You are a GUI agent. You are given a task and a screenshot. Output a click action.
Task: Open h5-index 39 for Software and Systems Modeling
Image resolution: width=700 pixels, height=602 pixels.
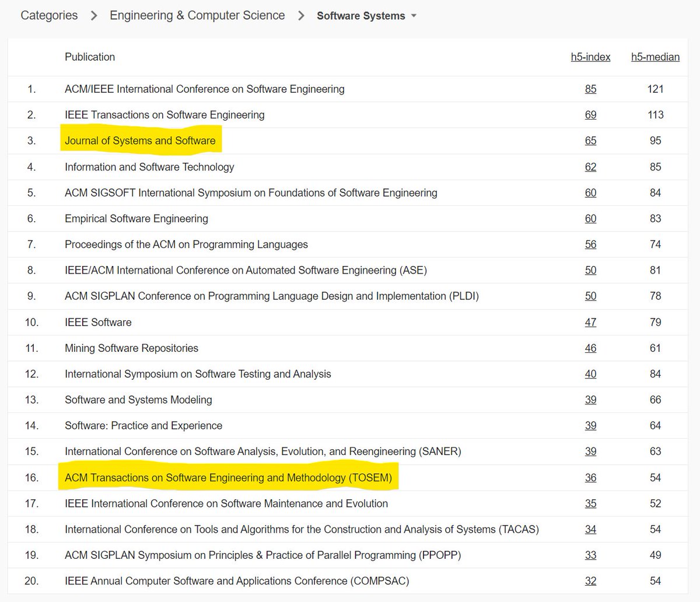[x=590, y=400]
